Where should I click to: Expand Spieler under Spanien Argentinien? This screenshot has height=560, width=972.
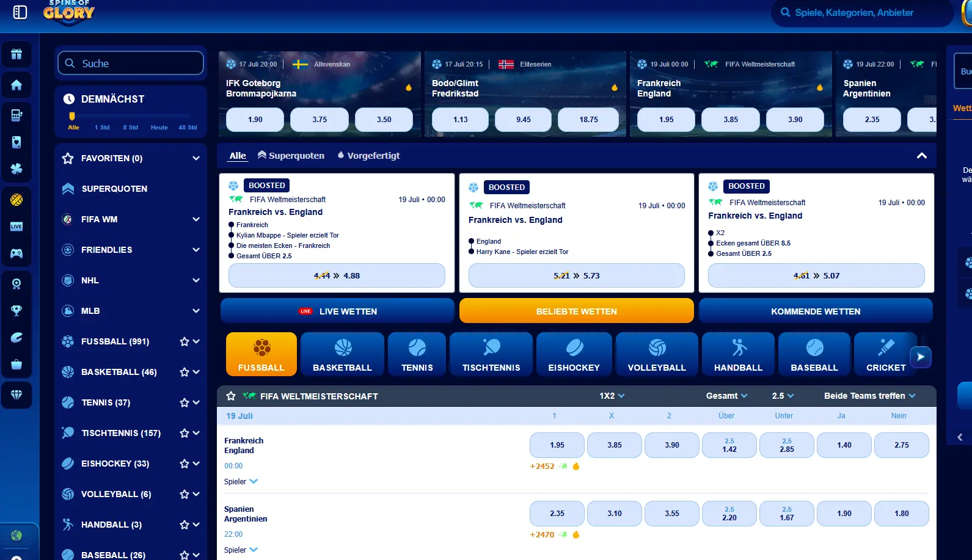click(x=241, y=550)
